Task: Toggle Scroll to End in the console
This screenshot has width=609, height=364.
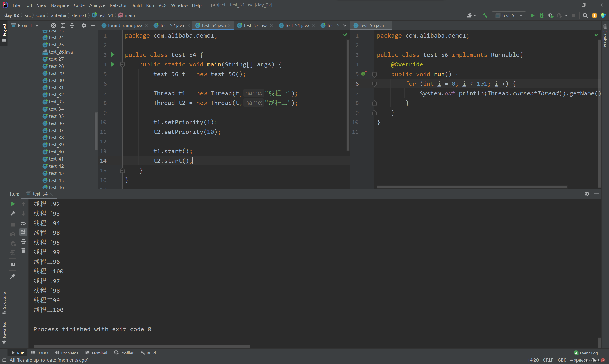Action: (x=23, y=232)
